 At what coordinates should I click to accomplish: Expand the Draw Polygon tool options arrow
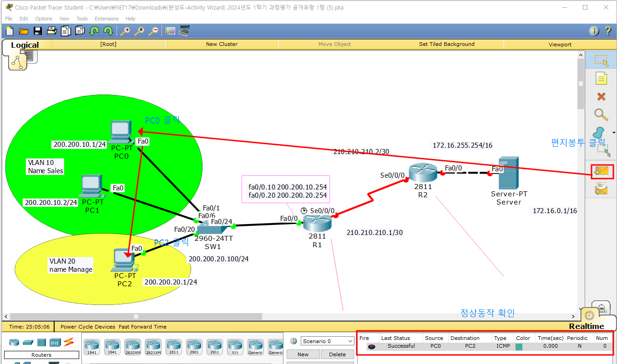tap(614, 133)
